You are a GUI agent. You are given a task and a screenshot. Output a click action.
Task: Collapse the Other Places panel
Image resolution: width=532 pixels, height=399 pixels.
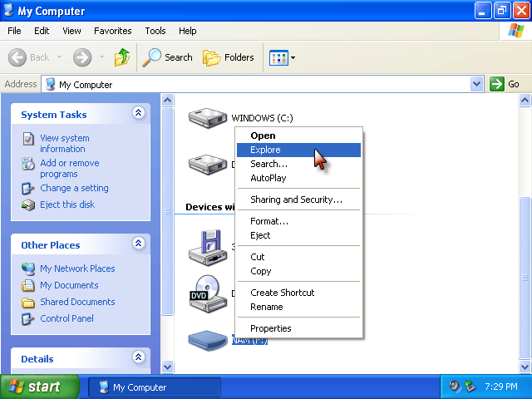(x=139, y=243)
